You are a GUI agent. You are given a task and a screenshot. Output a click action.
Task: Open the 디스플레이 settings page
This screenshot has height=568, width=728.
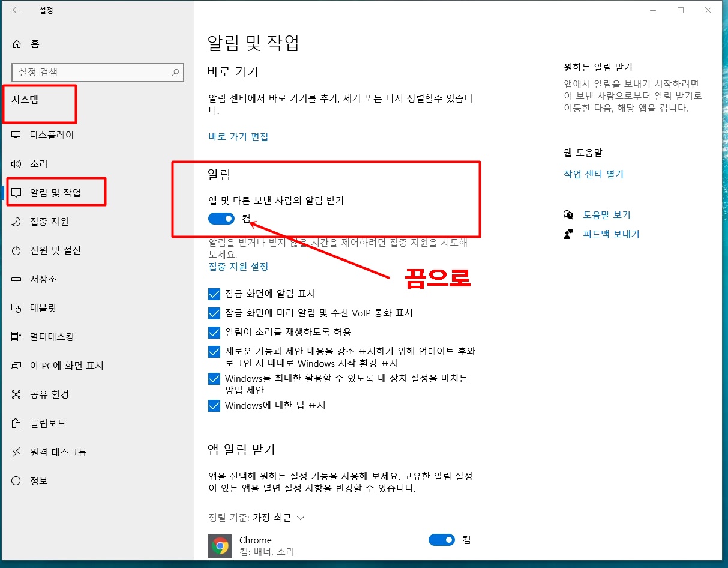[52, 135]
